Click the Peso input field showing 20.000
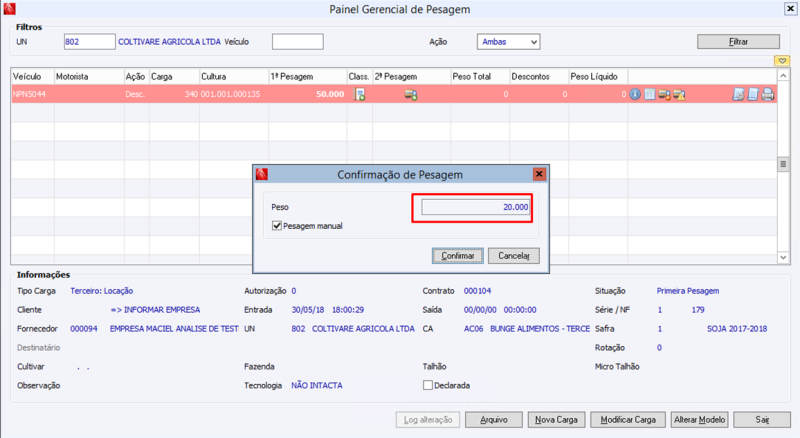Viewport: 800px width, 438px height. click(475, 207)
